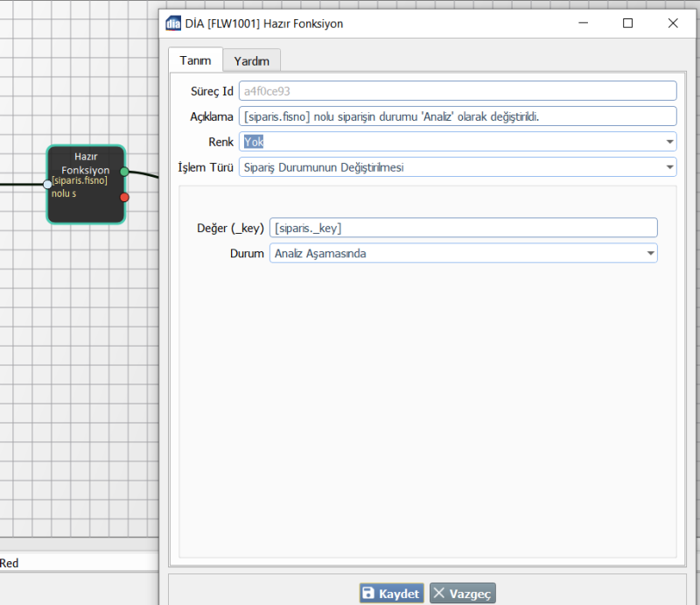The height and width of the screenshot is (605, 700).
Task: Switch to the Tanım tab
Action: (195, 60)
